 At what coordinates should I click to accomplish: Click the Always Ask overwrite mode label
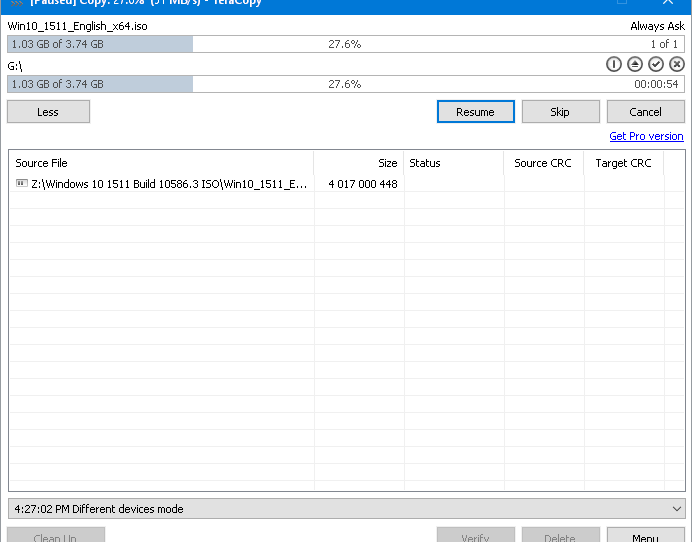[x=657, y=26]
